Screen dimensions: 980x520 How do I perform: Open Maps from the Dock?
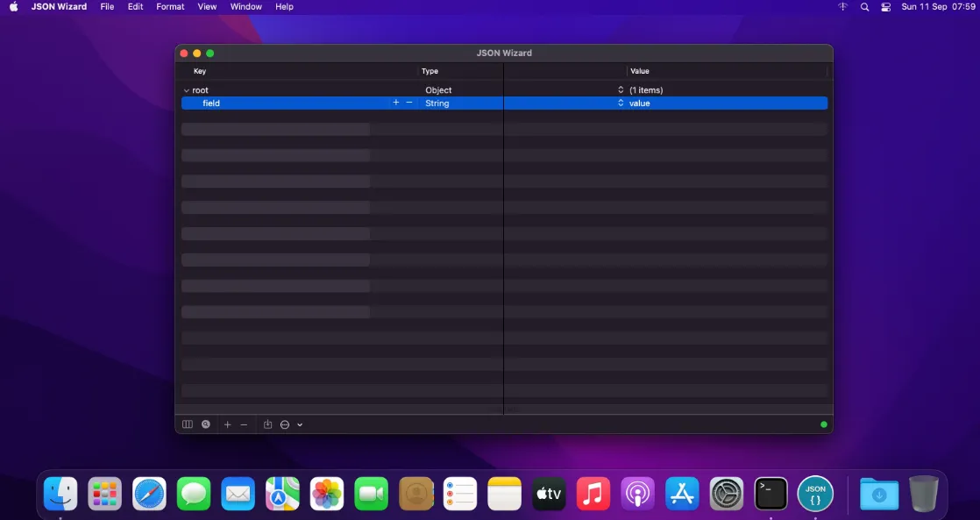click(x=282, y=494)
